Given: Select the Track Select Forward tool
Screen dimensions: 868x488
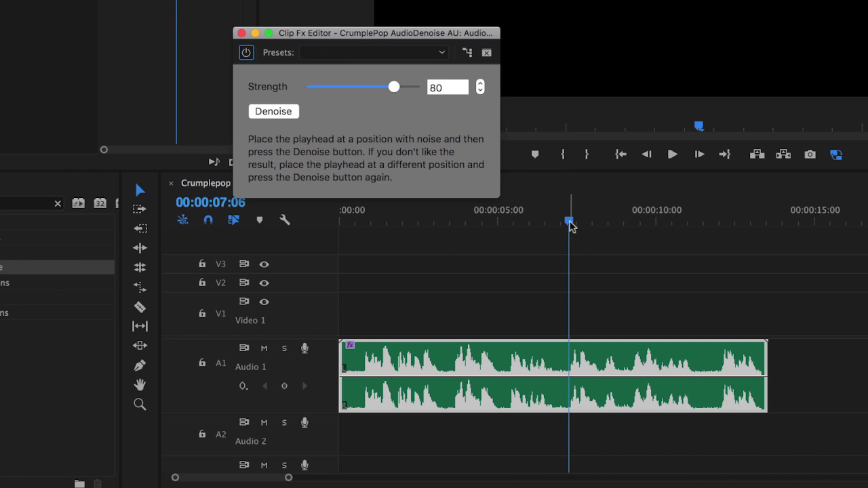Looking at the screenshot, I should point(140,209).
